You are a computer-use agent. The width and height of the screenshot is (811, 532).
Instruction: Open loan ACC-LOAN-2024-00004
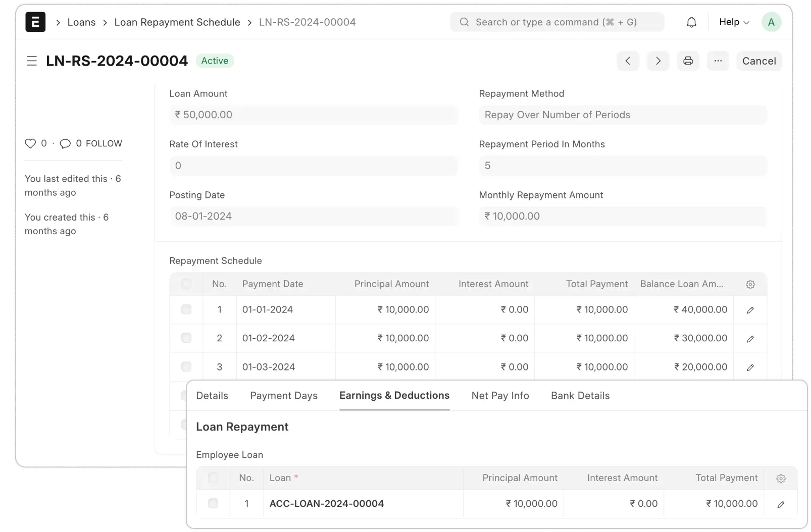point(326,503)
